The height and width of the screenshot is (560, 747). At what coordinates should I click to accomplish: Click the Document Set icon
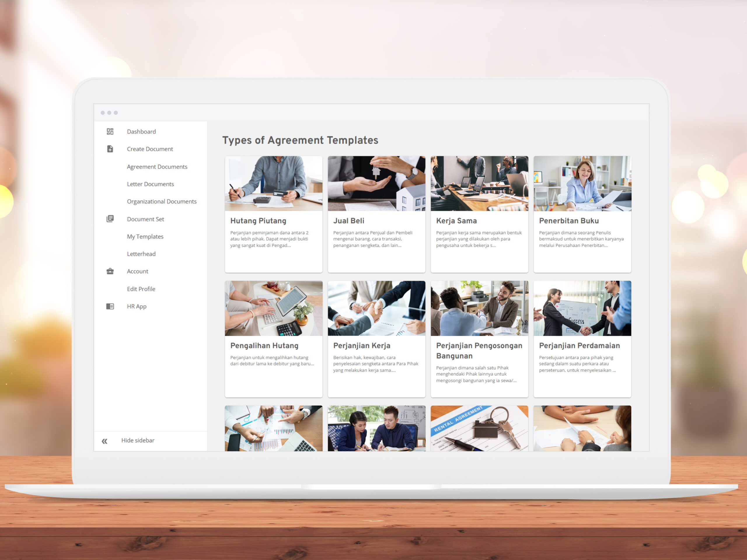pos(111,219)
